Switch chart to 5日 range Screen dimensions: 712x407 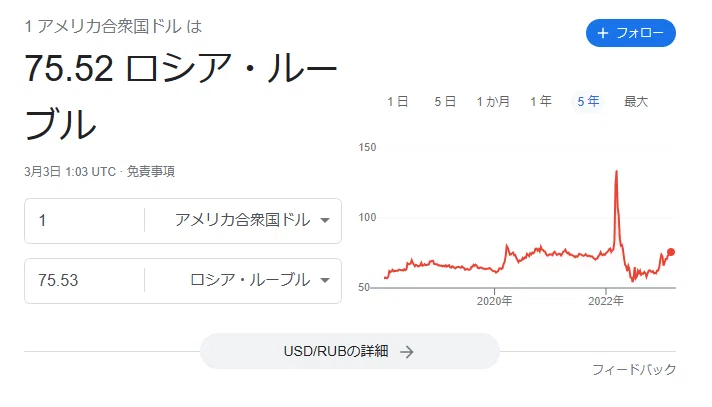pos(445,101)
